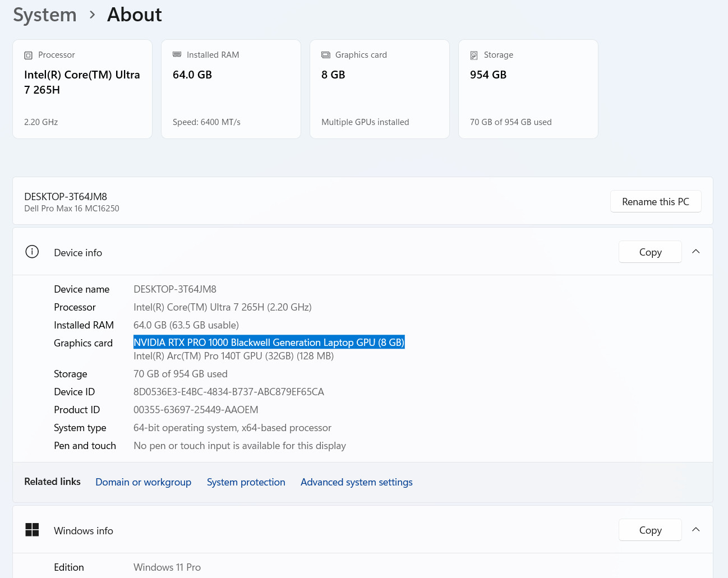Click Speed: 6400 MT/s text
Image resolution: width=728 pixels, height=578 pixels.
206,122
